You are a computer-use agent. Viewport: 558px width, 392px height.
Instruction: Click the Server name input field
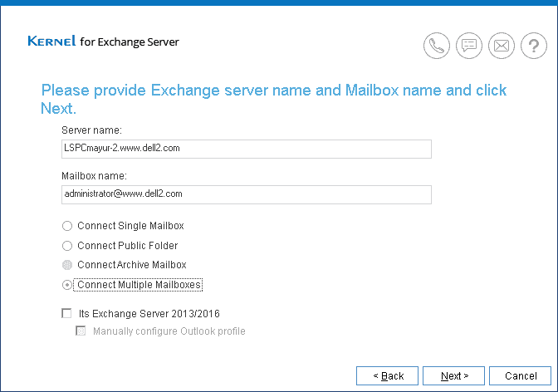point(247,149)
